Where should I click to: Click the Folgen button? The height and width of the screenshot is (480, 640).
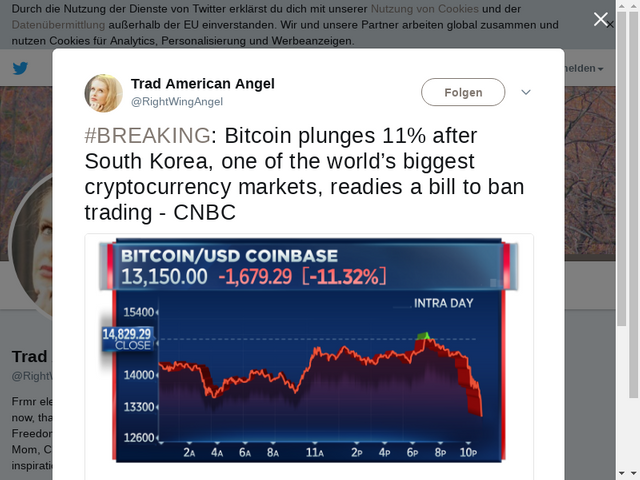(463, 92)
